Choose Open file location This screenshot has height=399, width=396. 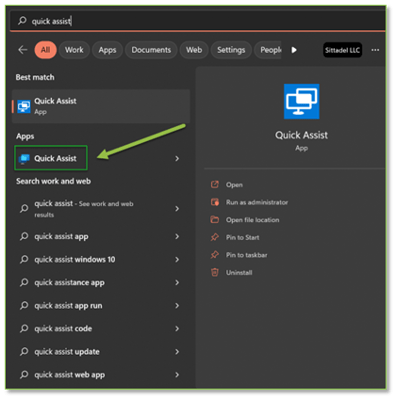[x=253, y=220]
